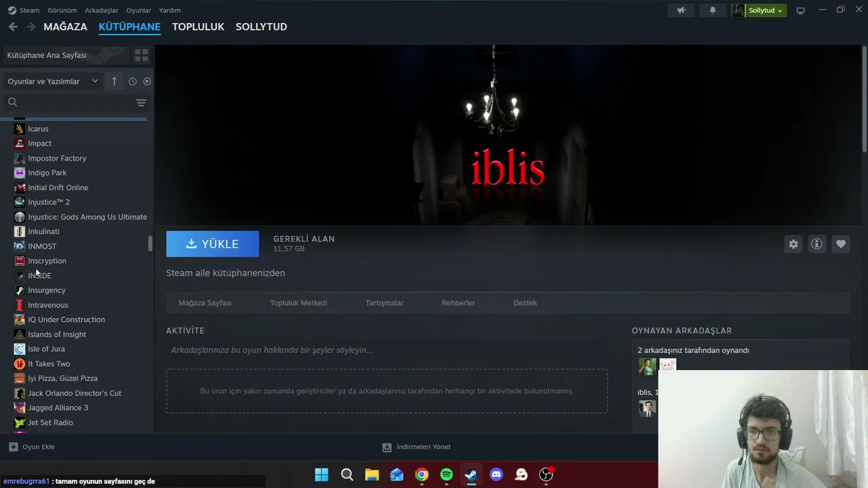868x488 pixels.
Task: Open the SOLLYTUD profile tab
Action: click(x=261, y=26)
